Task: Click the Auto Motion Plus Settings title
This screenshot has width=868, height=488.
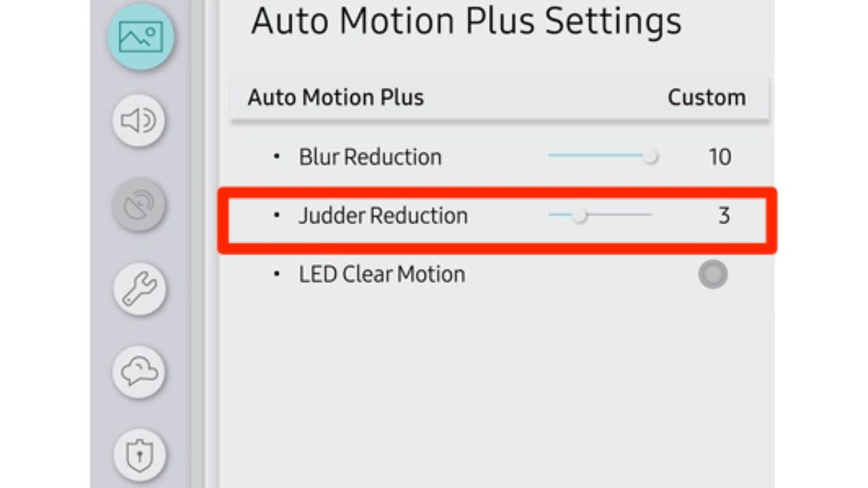Action: [x=466, y=21]
